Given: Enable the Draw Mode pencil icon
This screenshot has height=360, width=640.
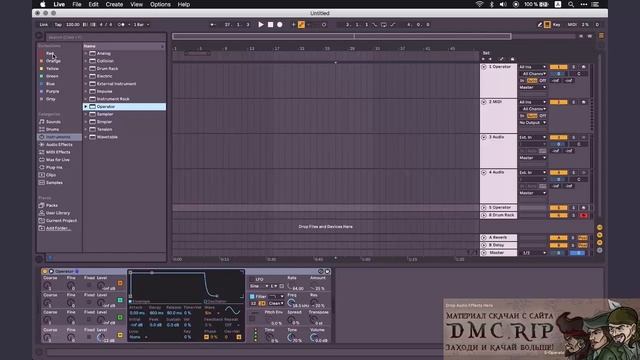Looking at the screenshot, I should click(540, 24).
